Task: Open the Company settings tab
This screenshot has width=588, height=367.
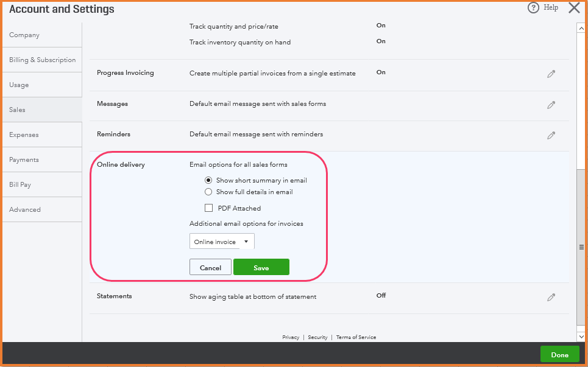Action: tap(24, 35)
